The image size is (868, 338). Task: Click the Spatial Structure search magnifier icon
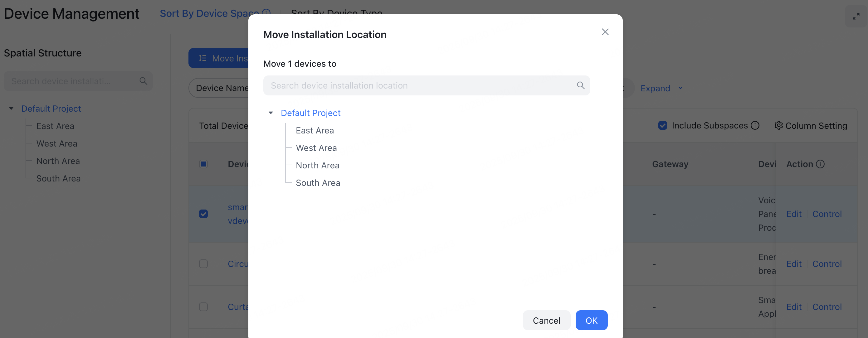pyautogui.click(x=143, y=81)
